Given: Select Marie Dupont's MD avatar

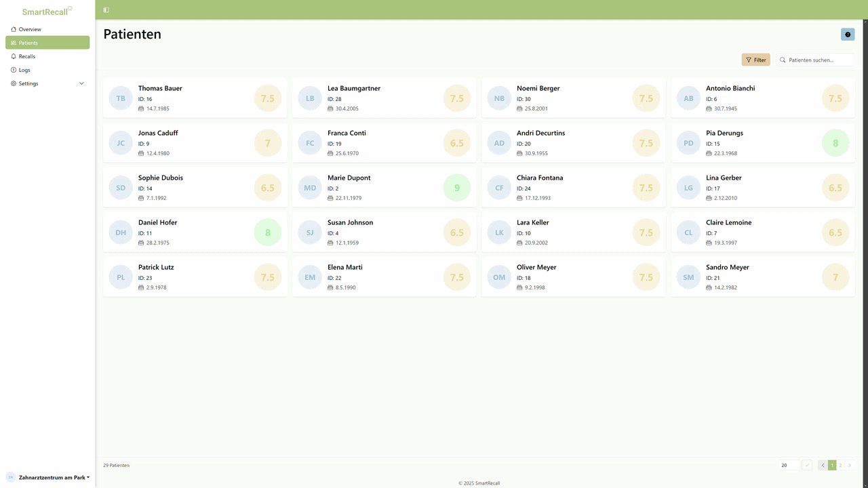Looking at the screenshot, I should click(310, 188).
